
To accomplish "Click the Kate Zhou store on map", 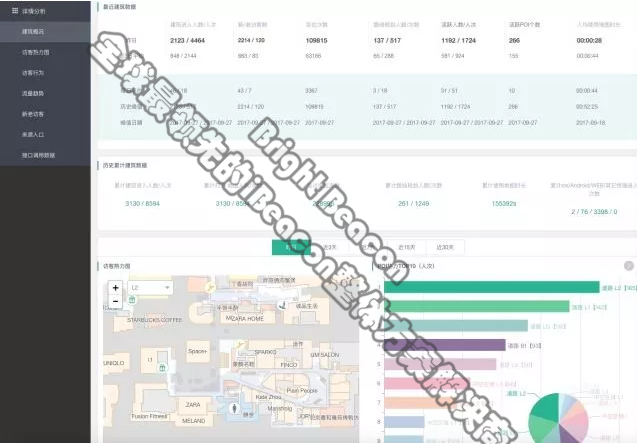I will click(x=268, y=397).
